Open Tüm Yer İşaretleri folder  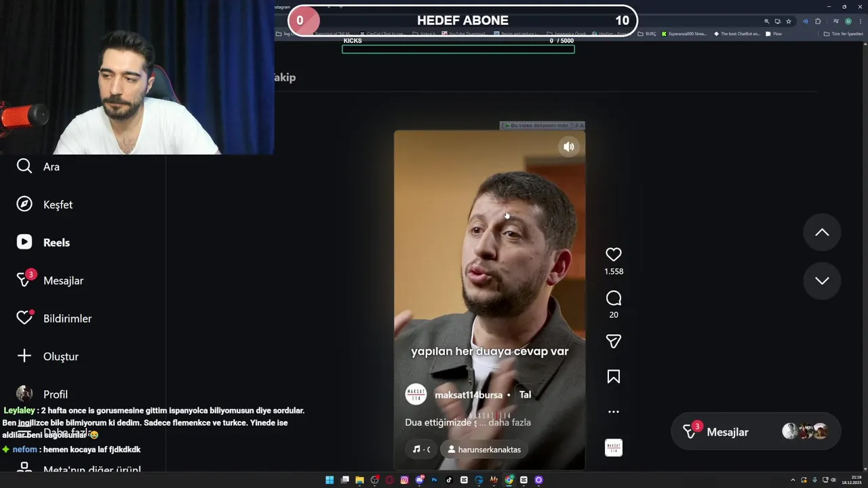843,33
